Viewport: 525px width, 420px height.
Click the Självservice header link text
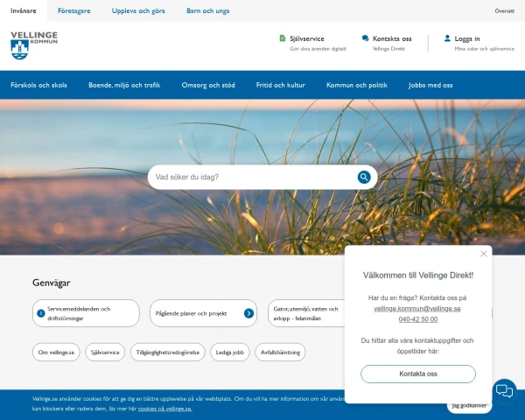point(307,38)
